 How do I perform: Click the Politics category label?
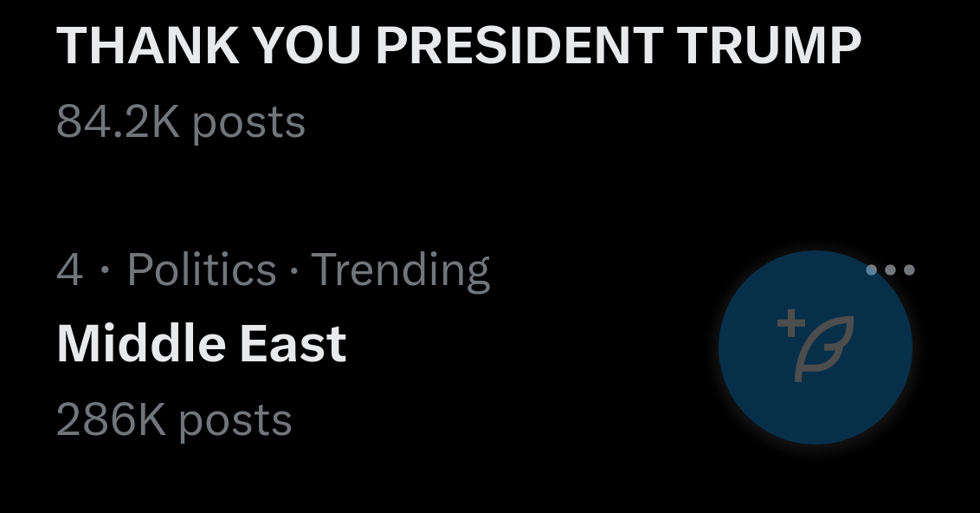point(201,269)
